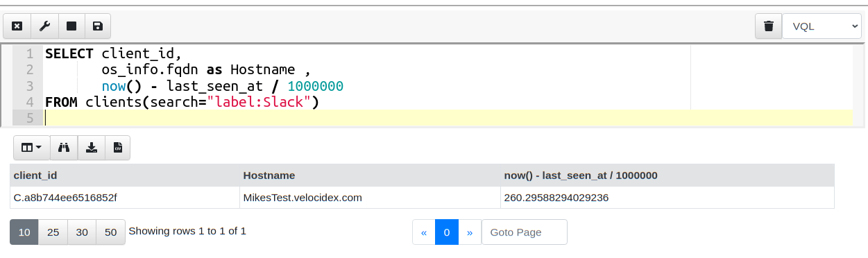Select page 0 in pagination
The height and width of the screenshot is (258, 868).
point(447,232)
